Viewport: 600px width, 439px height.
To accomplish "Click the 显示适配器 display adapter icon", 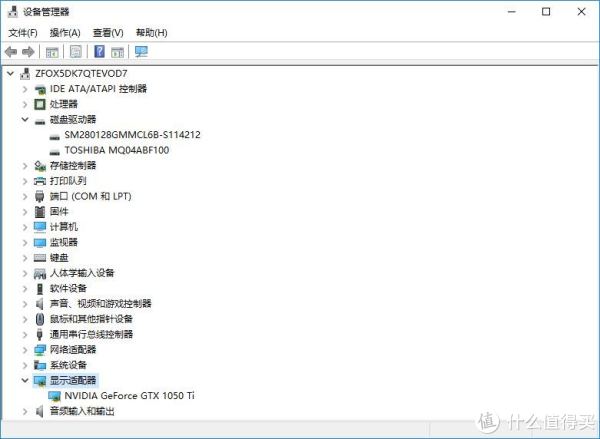I will pos(40,380).
